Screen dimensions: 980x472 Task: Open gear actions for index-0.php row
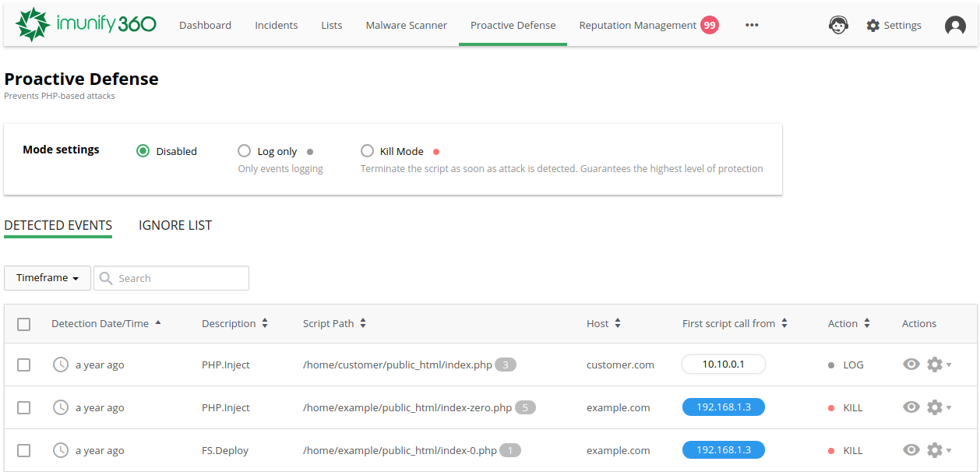[x=939, y=450]
